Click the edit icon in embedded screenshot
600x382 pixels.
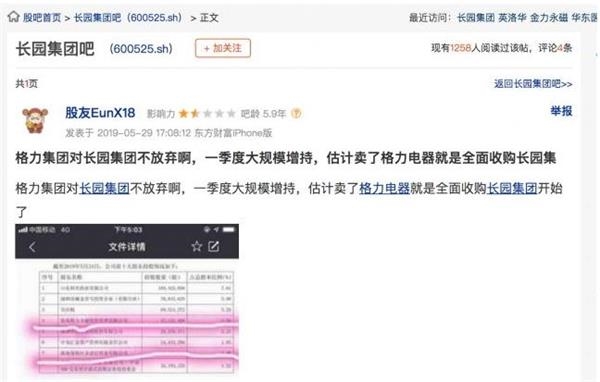[214, 246]
